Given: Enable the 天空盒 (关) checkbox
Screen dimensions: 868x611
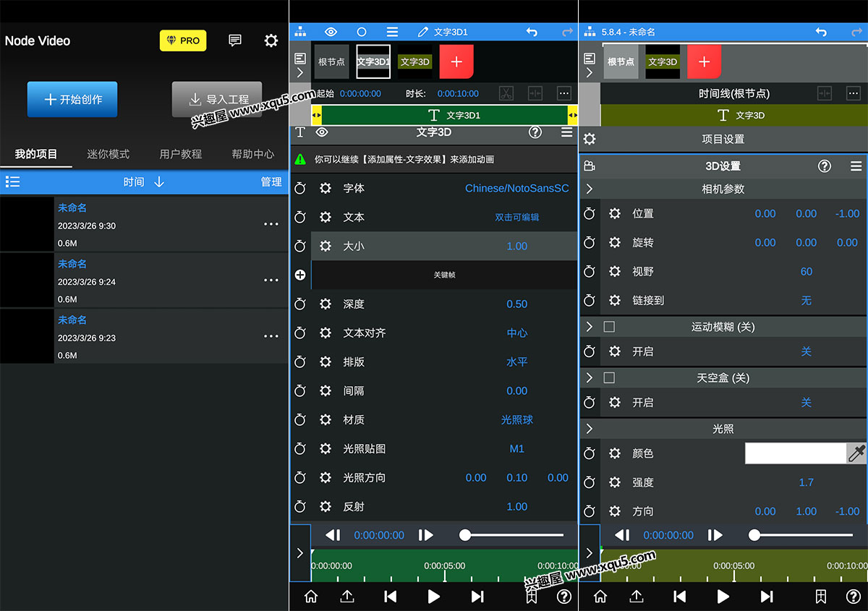Looking at the screenshot, I should [x=609, y=377].
